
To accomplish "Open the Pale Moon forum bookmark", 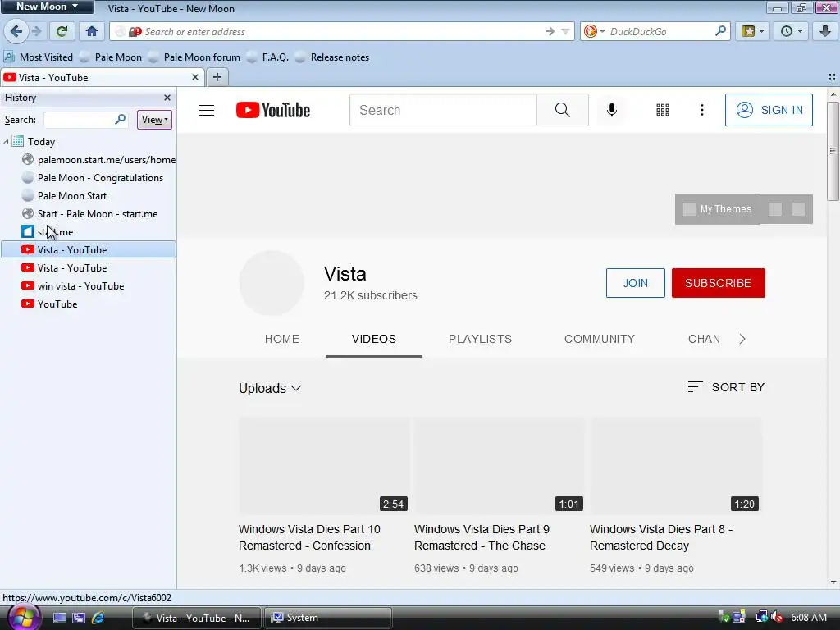I will coord(194,57).
